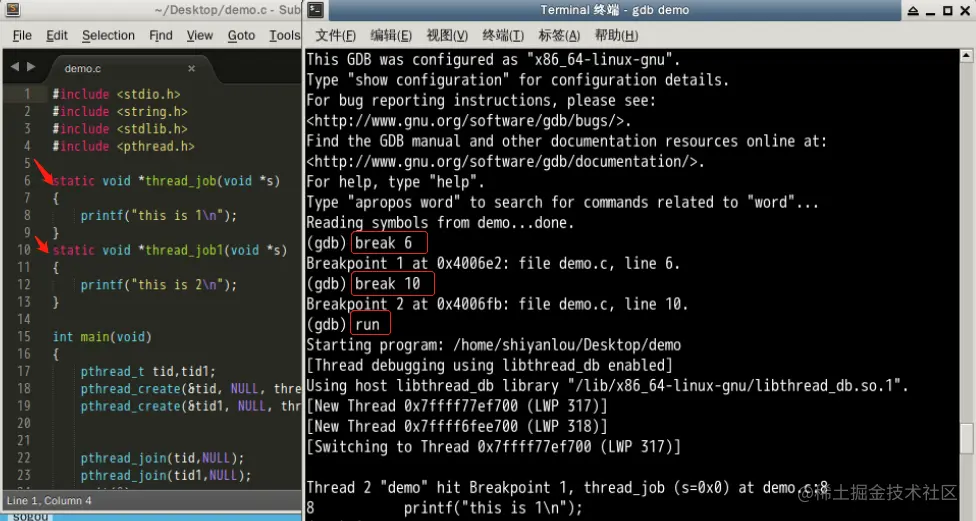Click the 'break 6' command in terminal

(x=383, y=243)
